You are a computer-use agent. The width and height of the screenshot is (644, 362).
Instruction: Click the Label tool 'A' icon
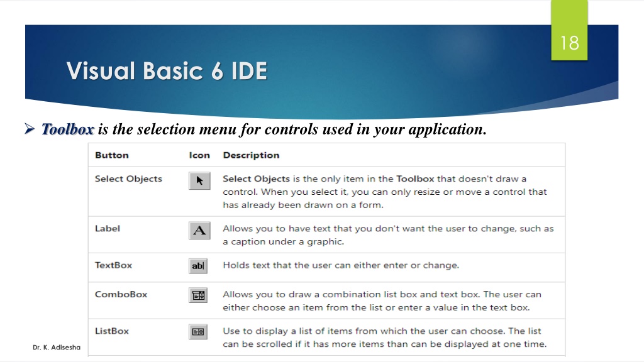point(199,230)
